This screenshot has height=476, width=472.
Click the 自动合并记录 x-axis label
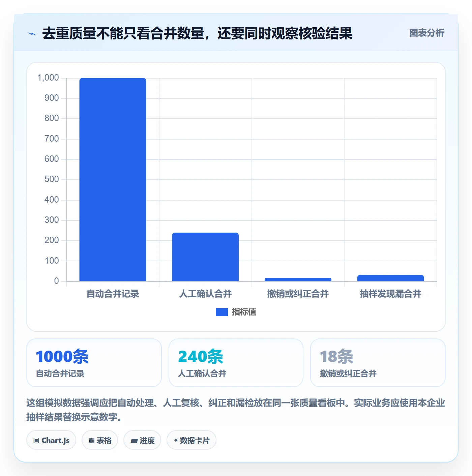[113, 294]
